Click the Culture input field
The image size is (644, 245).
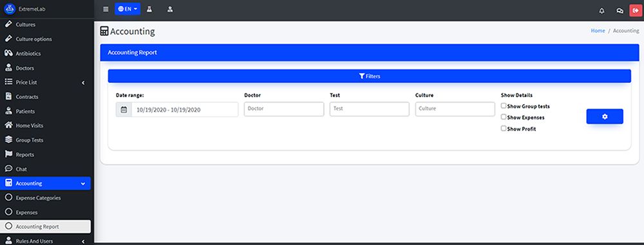click(455, 109)
